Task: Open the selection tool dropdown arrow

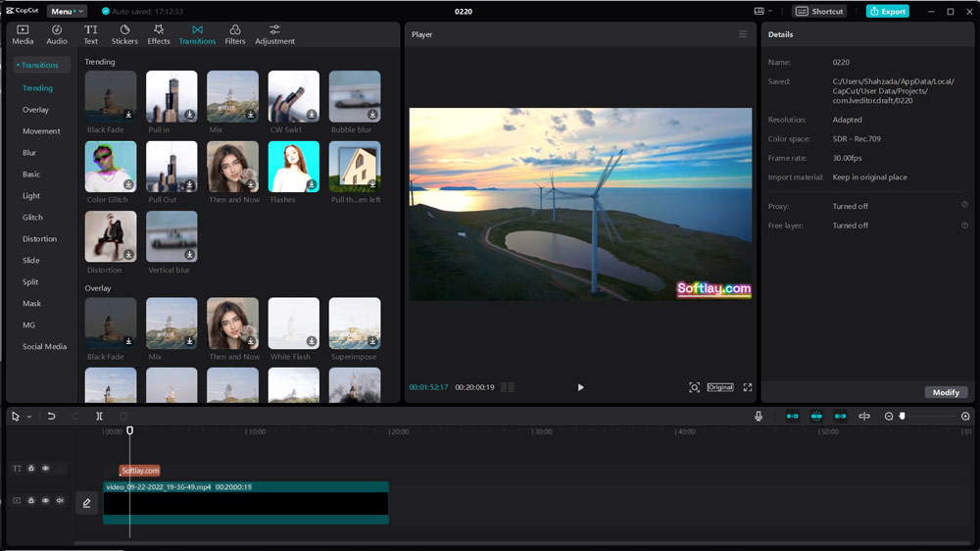Action: coord(29,417)
